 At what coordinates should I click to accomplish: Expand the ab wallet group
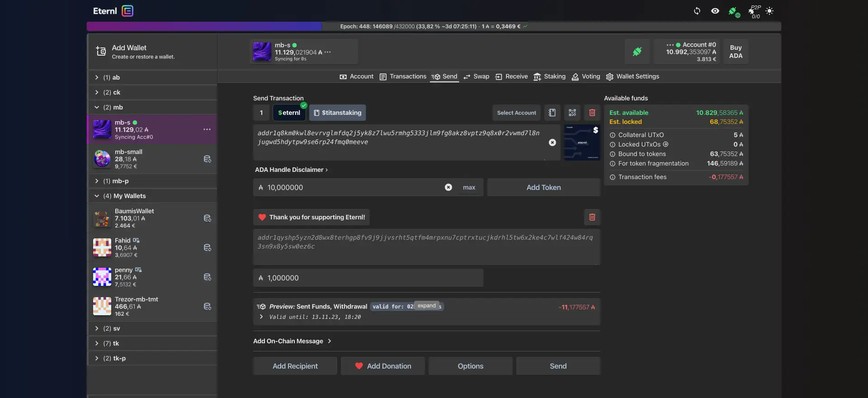click(x=97, y=77)
